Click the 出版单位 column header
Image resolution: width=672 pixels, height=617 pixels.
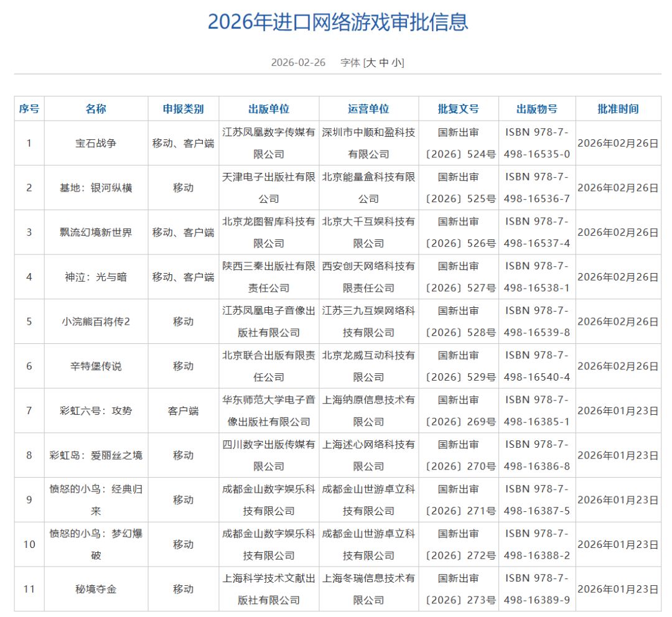point(269,109)
